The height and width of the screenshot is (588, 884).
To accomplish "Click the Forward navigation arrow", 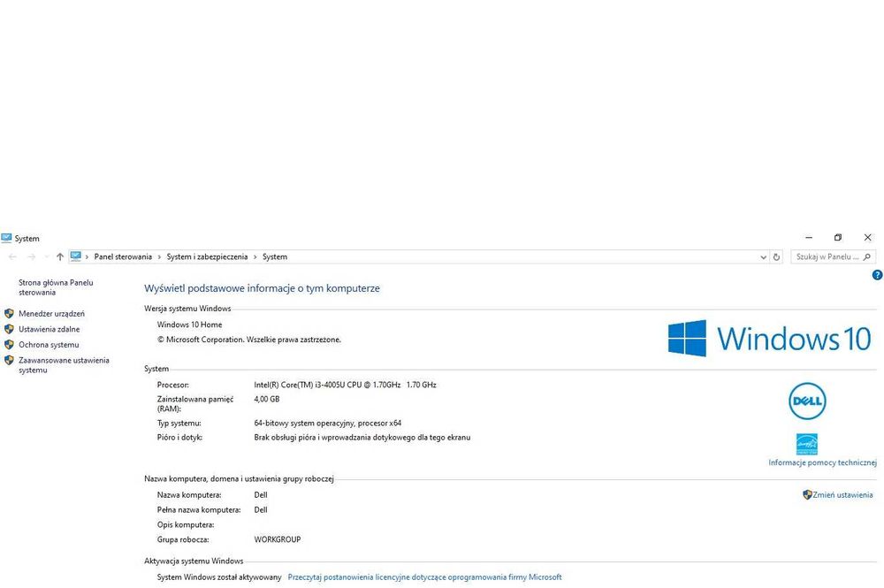I will click(x=32, y=257).
